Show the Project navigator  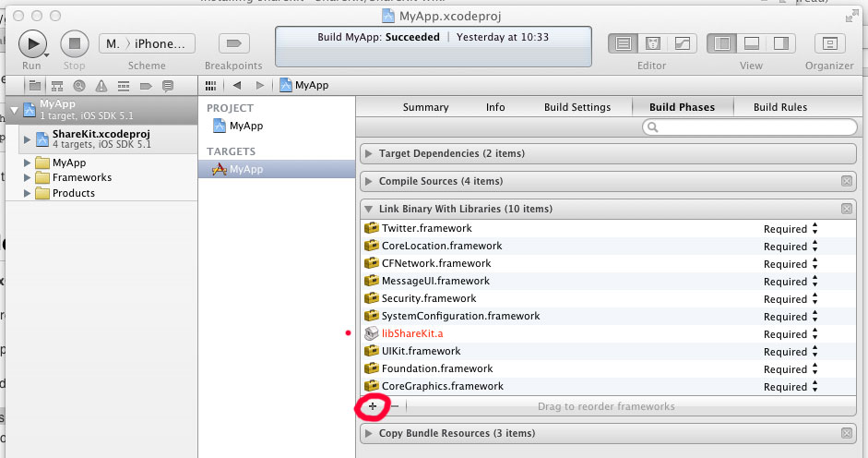coord(35,85)
